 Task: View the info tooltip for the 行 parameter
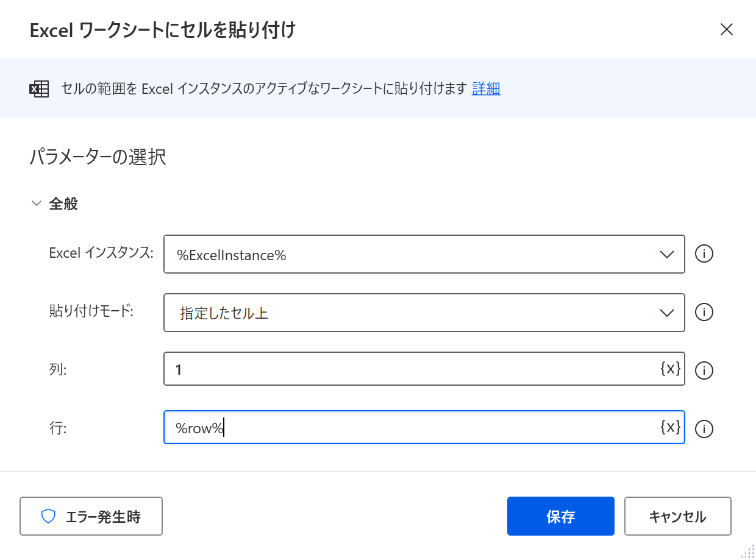pos(704,428)
